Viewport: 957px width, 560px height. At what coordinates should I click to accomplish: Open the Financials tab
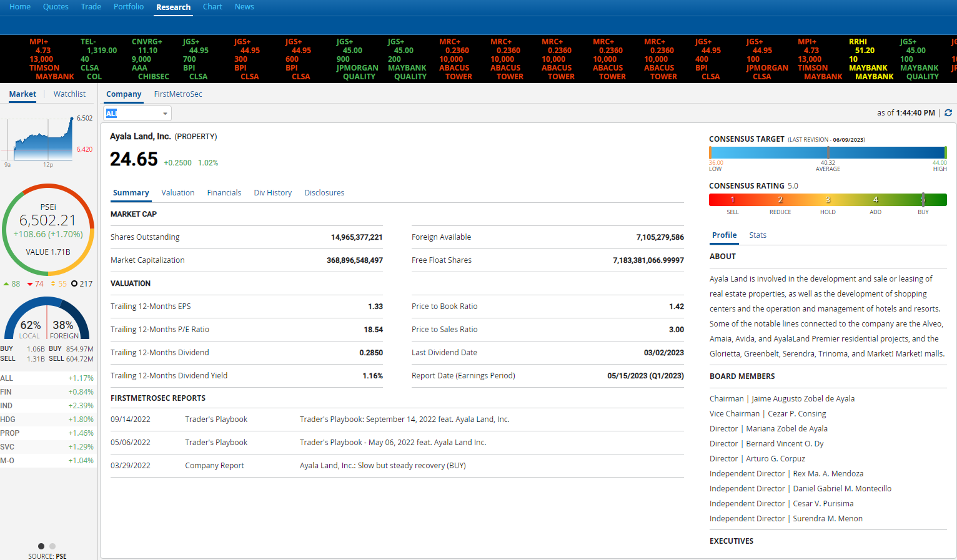[x=224, y=193]
